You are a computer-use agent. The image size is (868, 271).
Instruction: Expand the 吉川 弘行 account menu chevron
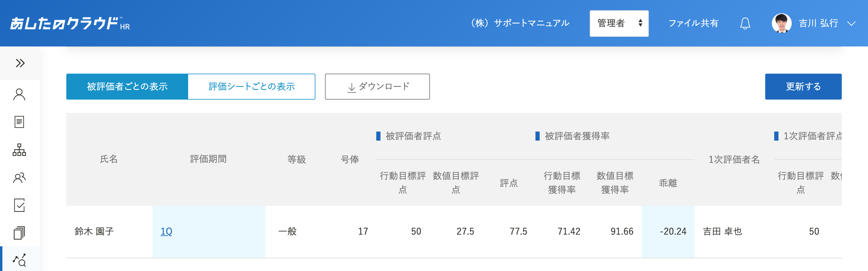pyautogui.click(x=851, y=23)
